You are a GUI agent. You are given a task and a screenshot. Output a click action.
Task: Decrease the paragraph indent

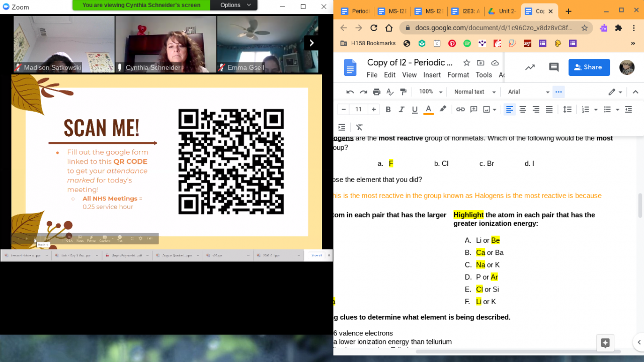point(628,110)
